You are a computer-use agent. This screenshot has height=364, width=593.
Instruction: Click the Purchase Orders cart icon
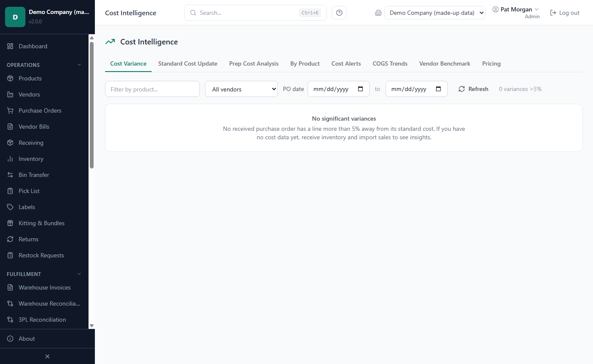10,110
